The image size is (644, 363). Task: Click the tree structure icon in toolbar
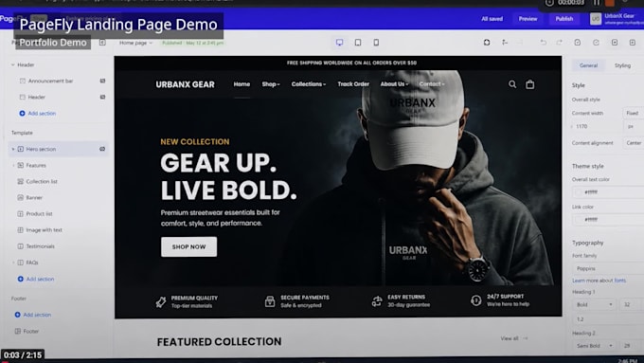click(505, 43)
